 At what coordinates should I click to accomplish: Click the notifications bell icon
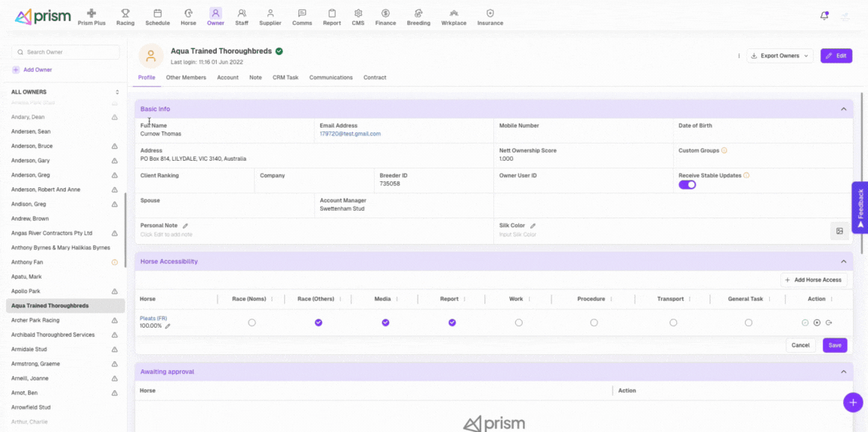(x=824, y=16)
